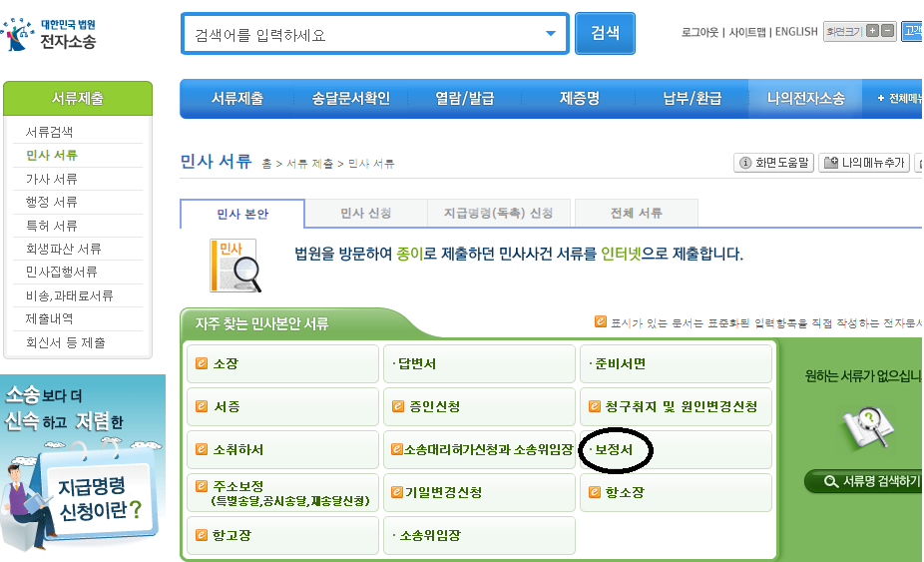924x562 pixels.
Task: Click the 화면도움말 help button
Action: (x=773, y=162)
